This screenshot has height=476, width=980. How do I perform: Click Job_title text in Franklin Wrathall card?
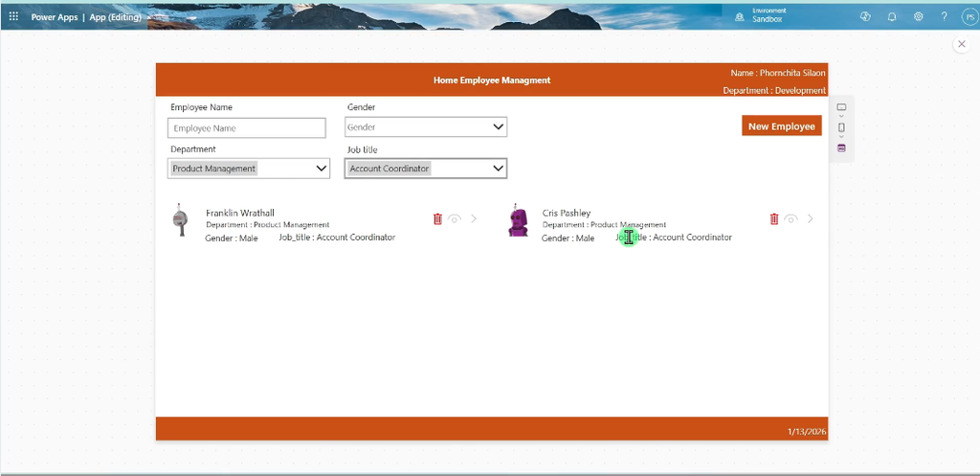[337, 238]
